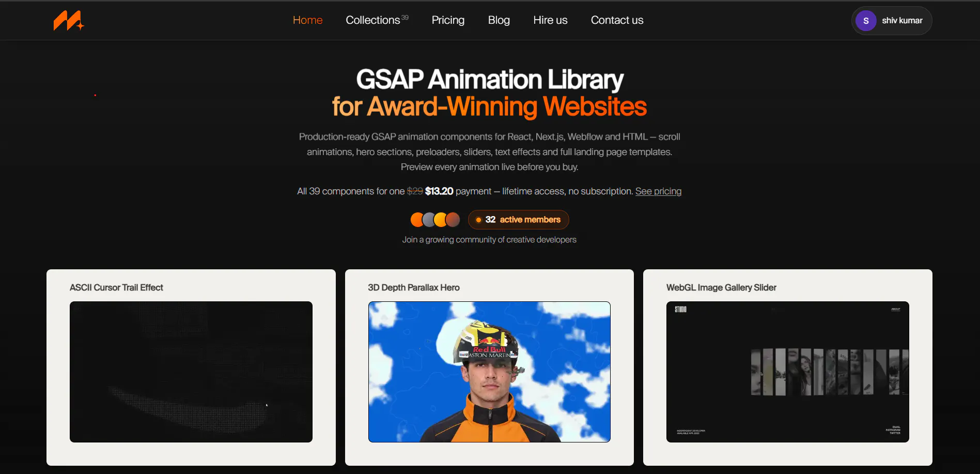The image size is (980, 474).
Task: Open the Hire us page
Action: click(x=550, y=20)
